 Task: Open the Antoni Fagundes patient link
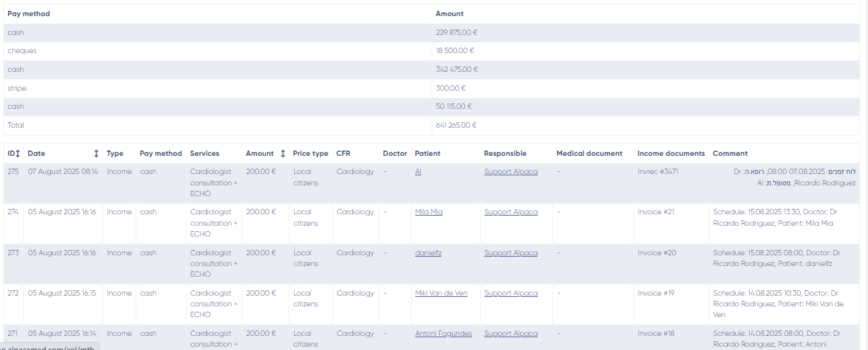[443, 334]
